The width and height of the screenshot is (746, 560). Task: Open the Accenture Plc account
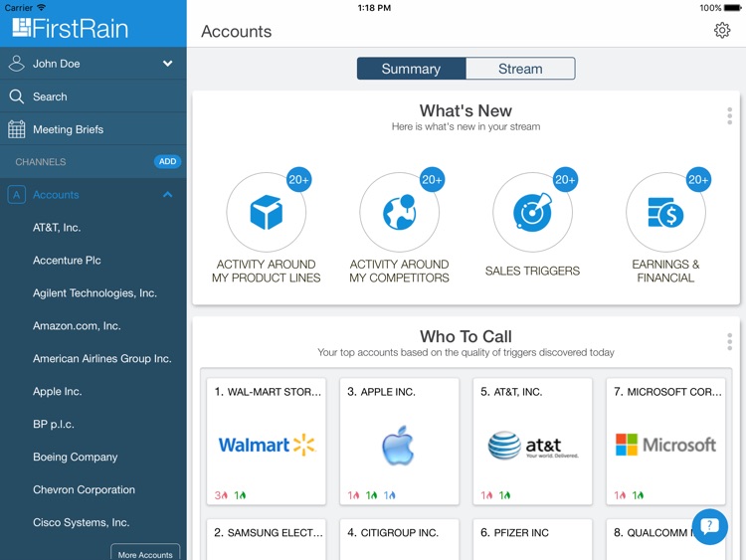[67, 261]
